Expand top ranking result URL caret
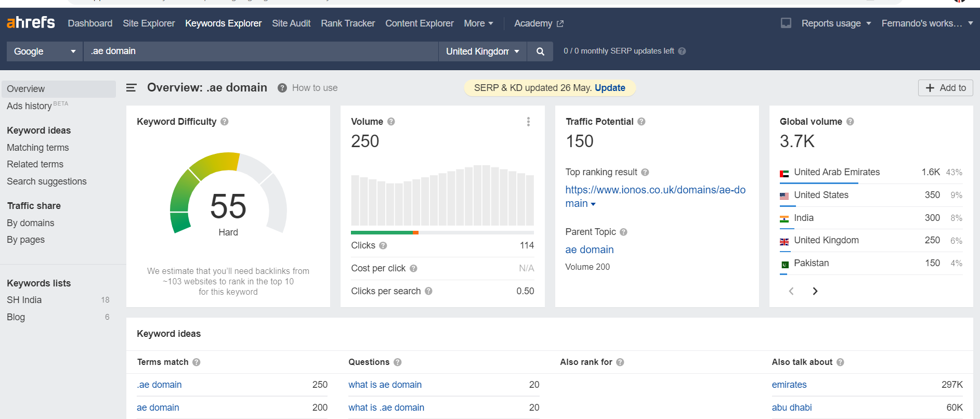Viewport: 980px width, 419px height. point(593,204)
